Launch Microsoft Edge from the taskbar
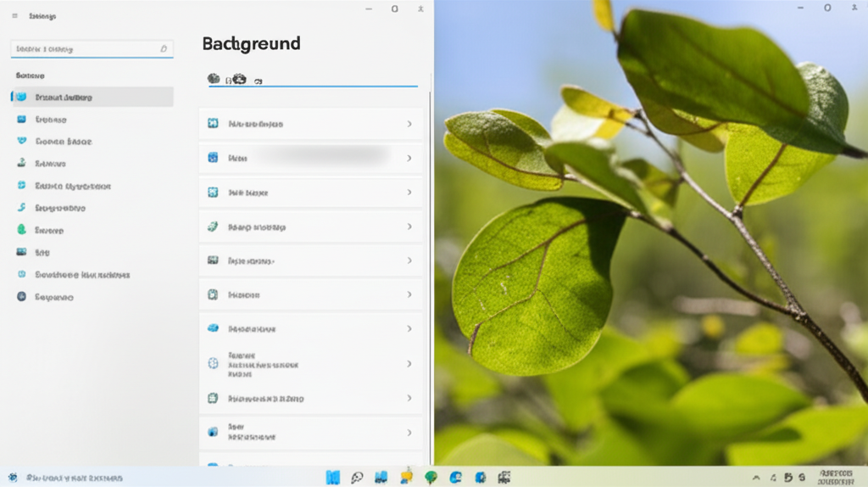 pyautogui.click(x=456, y=478)
